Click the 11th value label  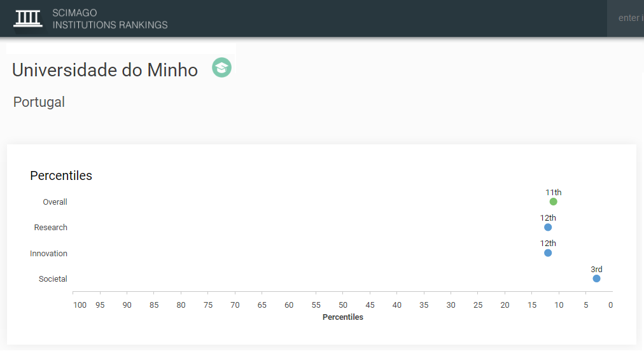click(553, 193)
